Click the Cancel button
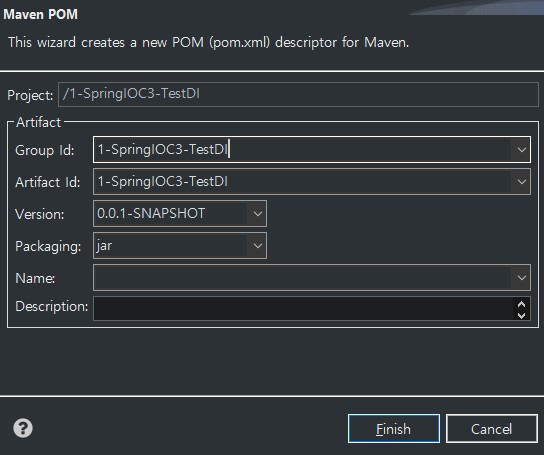 (492, 429)
